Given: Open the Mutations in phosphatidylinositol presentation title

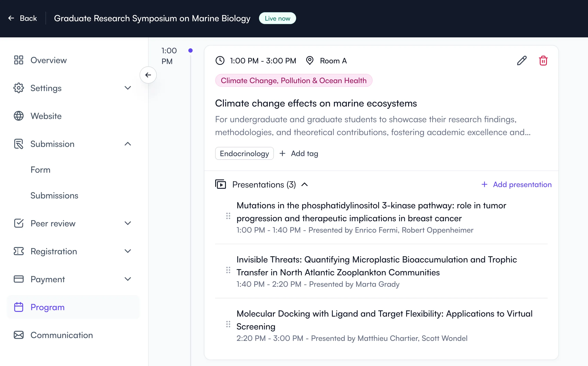Looking at the screenshot, I should click(371, 212).
